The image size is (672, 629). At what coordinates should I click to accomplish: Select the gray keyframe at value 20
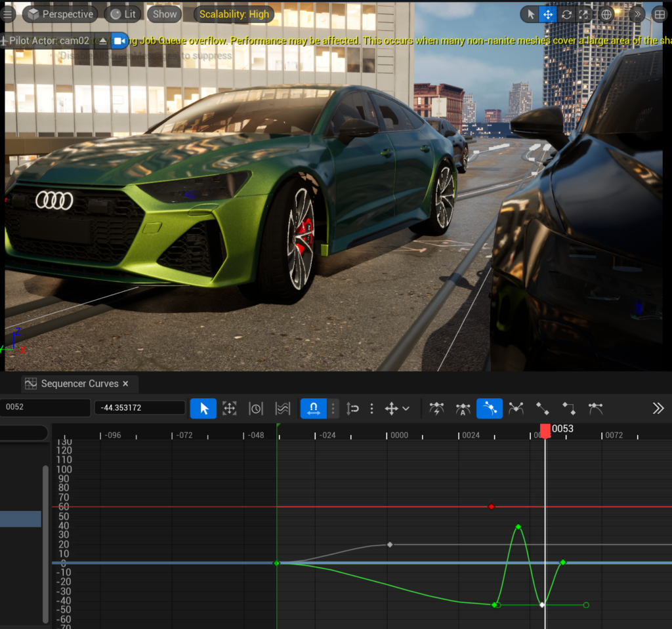pos(390,544)
